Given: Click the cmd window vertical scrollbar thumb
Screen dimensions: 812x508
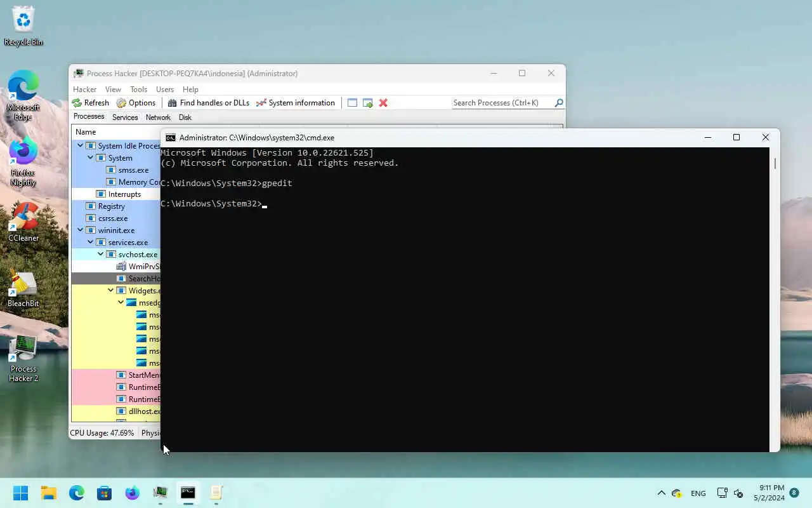Looking at the screenshot, I should click(775, 163).
